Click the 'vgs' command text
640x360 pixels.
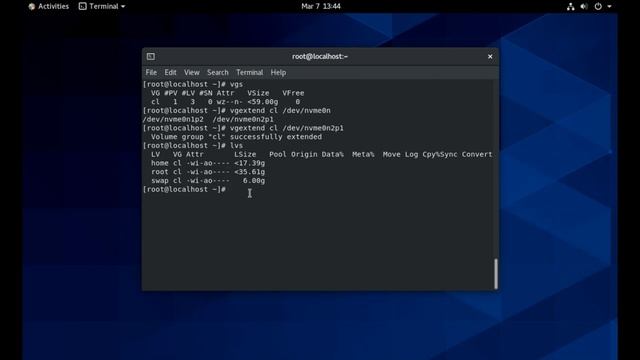tap(236, 84)
